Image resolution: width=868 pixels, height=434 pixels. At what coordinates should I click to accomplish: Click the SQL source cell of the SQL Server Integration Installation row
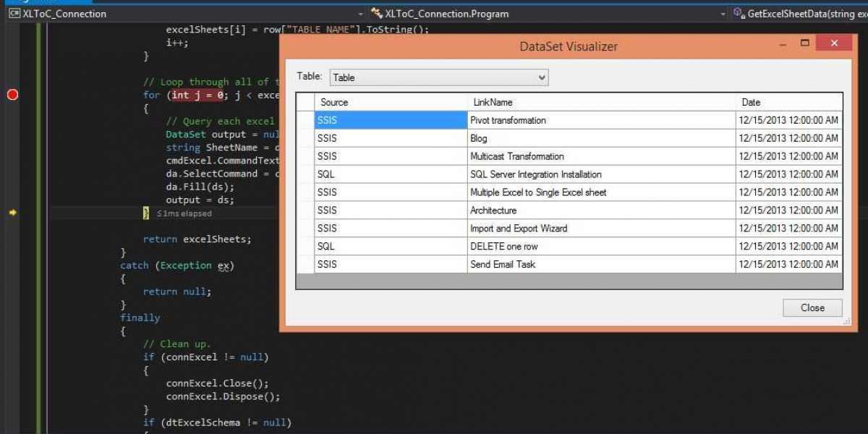pos(391,174)
